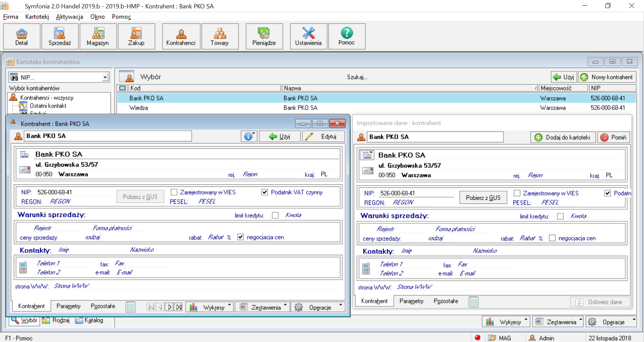Click Dodaj do kartoteki button
644x342 pixels.
563,137
